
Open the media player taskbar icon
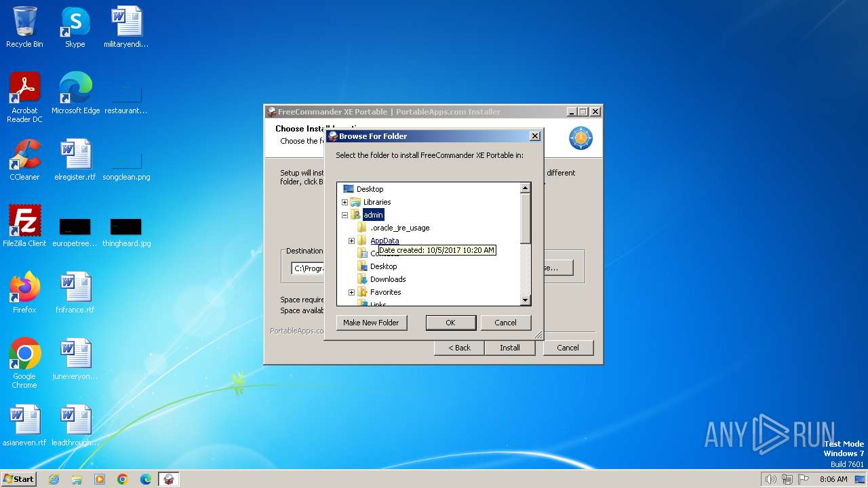click(x=100, y=479)
